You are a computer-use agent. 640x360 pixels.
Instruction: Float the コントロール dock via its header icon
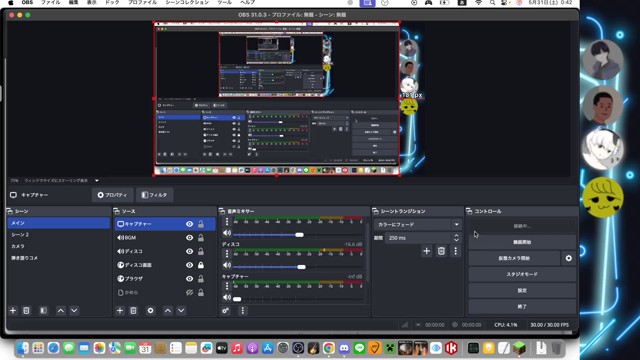pos(469,211)
